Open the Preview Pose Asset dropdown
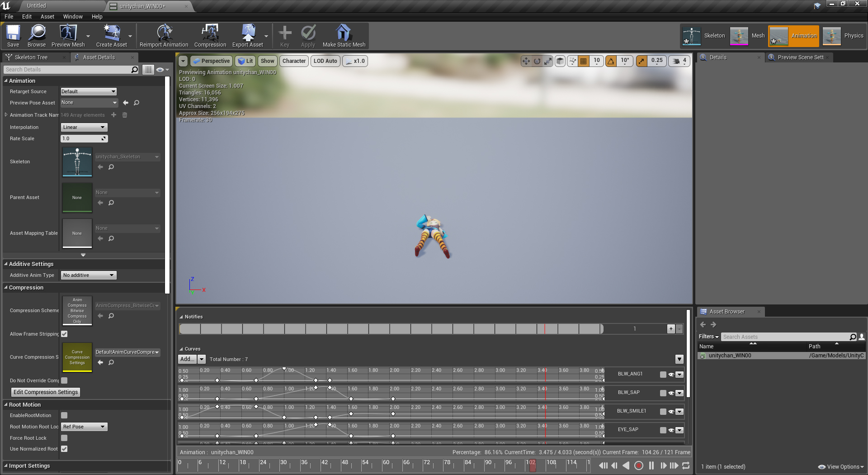This screenshot has height=475, width=868. [89, 103]
